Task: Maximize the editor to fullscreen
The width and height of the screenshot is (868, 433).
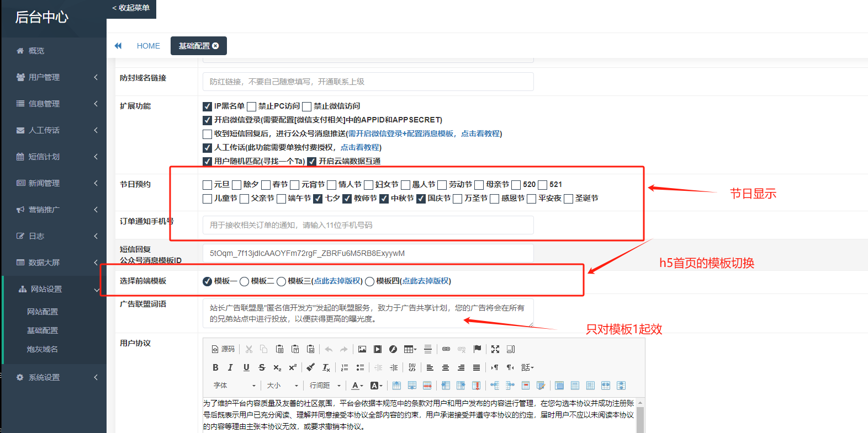Action: click(x=495, y=349)
